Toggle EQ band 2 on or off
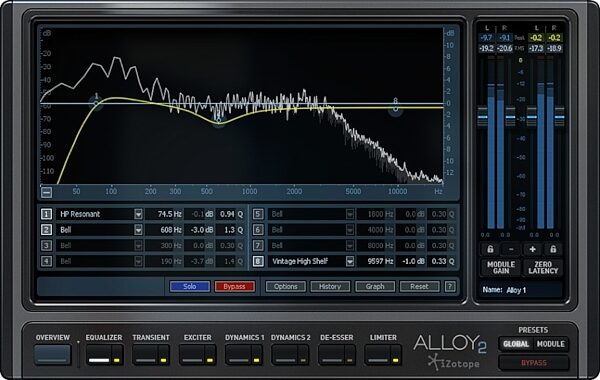The image size is (600, 380). pyautogui.click(x=46, y=230)
